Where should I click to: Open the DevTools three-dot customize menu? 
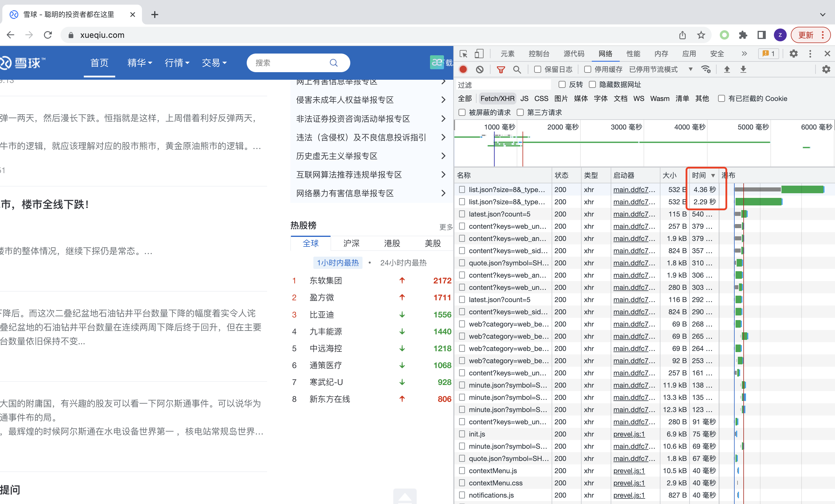pyautogui.click(x=810, y=54)
